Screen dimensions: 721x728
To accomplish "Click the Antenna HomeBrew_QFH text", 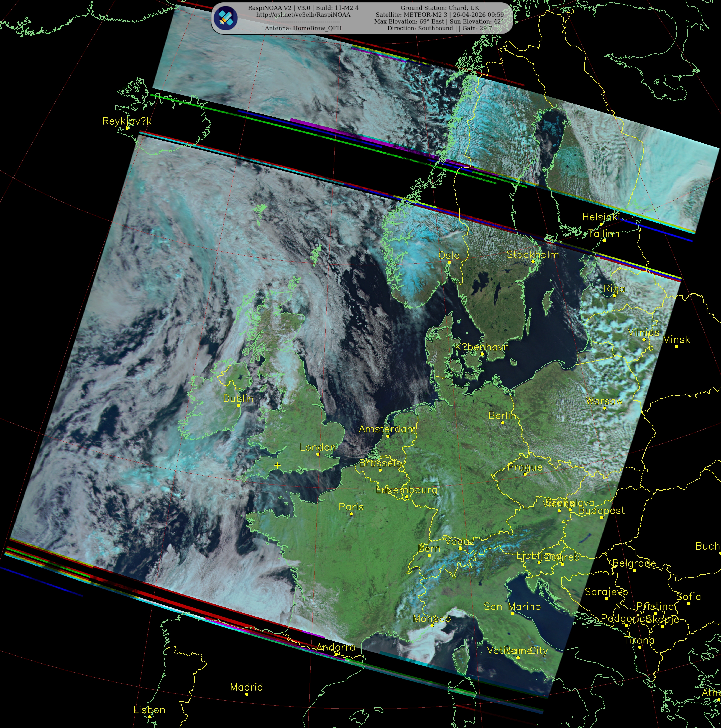I will (303, 28).
